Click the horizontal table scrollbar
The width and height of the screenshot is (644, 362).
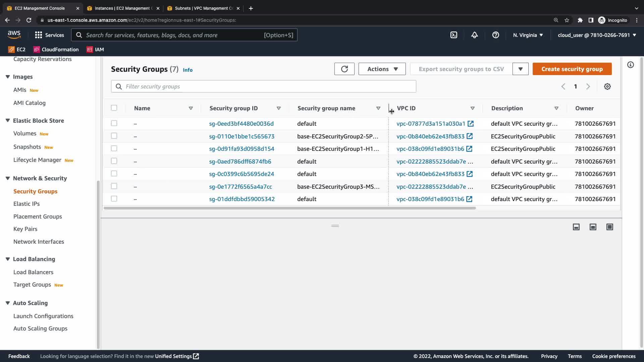[289, 208]
